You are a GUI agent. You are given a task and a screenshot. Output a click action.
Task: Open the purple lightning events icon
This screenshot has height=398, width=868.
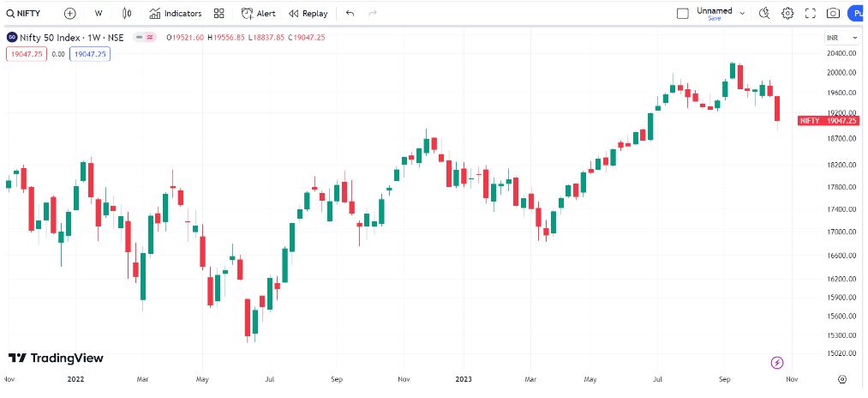pos(777,363)
